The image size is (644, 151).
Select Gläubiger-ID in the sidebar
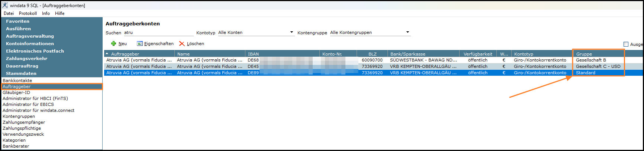coord(52,92)
